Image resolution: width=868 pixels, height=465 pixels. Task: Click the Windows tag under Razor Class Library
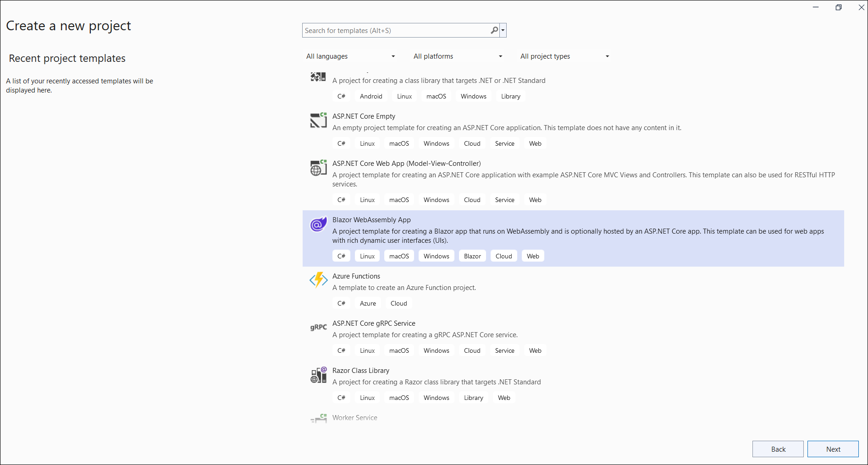tap(437, 398)
